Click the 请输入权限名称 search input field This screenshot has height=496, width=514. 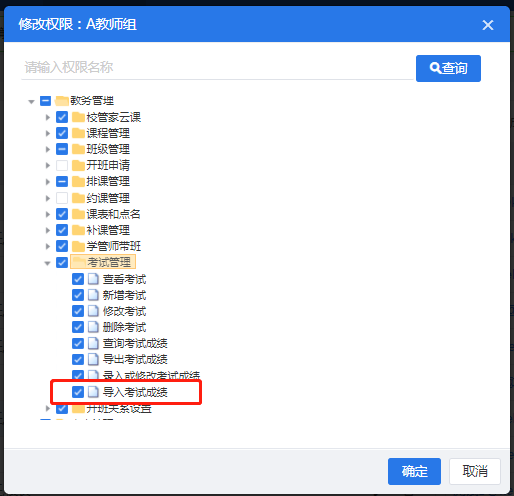click(217, 67)
